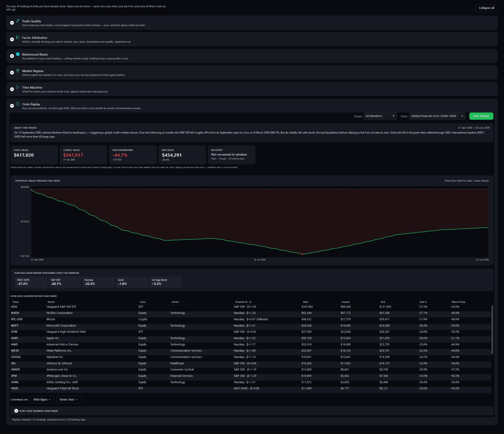
Task: Collapse the Crisis Replay panel chevron
Action: coord(12,106)
